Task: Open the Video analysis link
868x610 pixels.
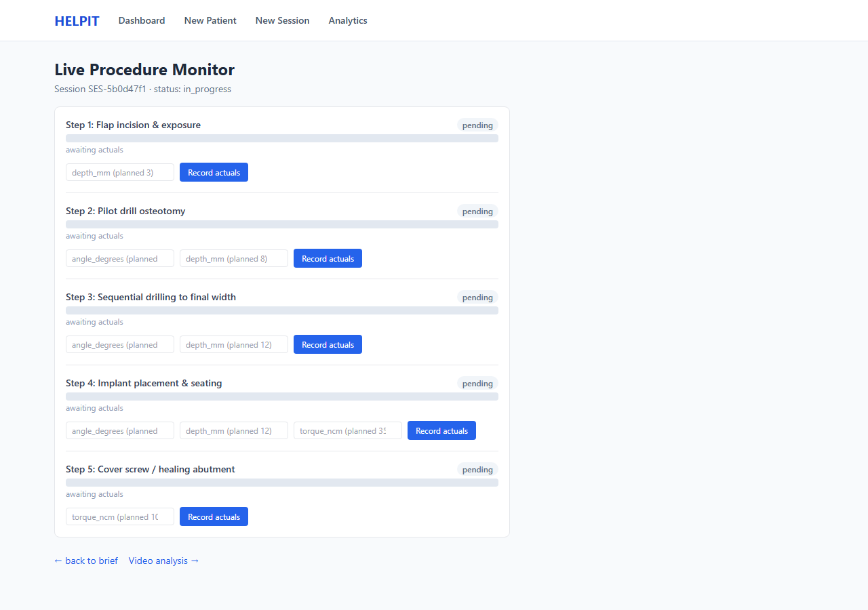Action: [164, 561]
